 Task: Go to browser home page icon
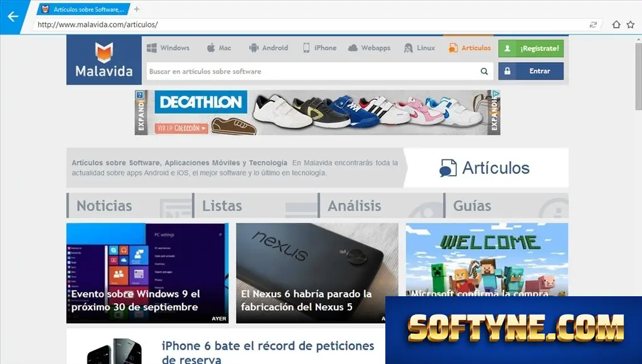616,24
